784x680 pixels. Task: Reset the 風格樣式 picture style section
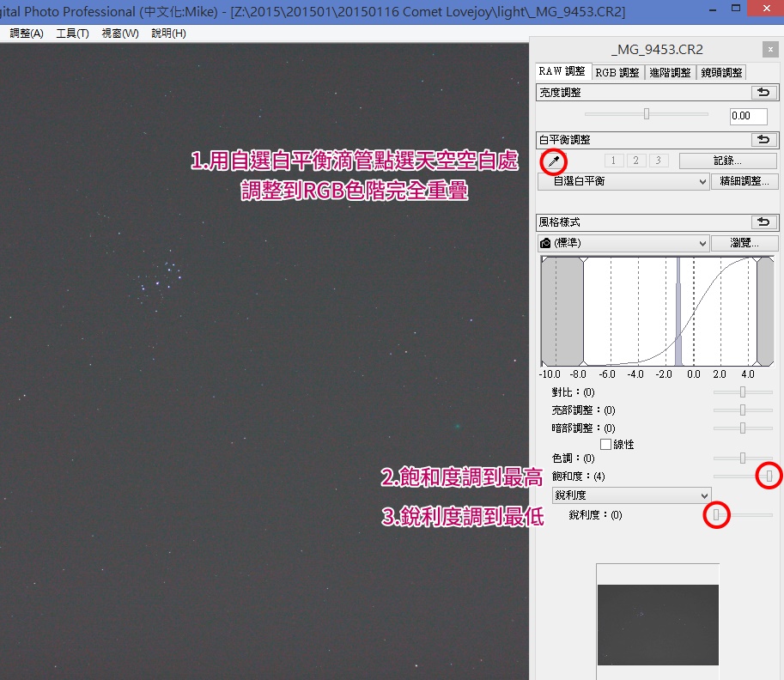pos(761,222)
